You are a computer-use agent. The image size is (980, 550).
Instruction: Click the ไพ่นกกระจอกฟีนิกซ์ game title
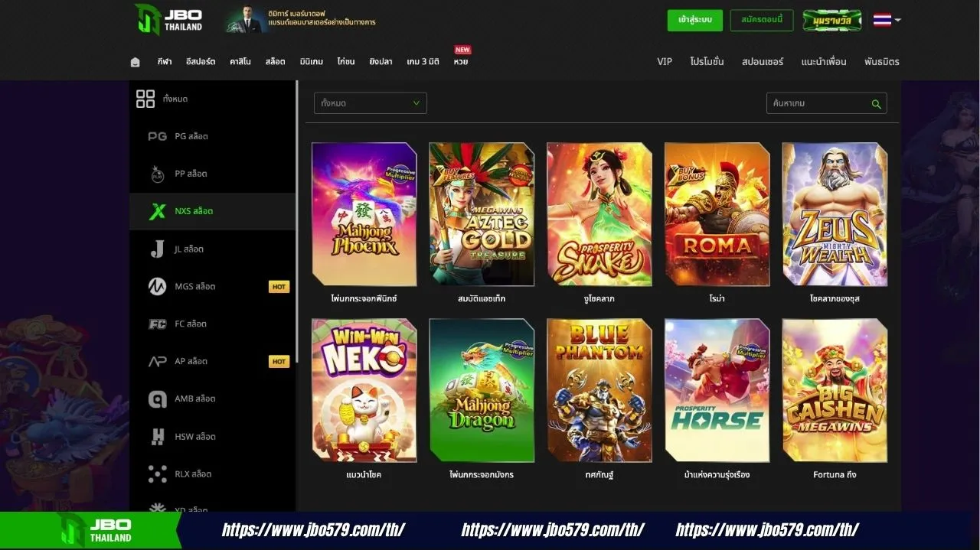coord(364,299)
